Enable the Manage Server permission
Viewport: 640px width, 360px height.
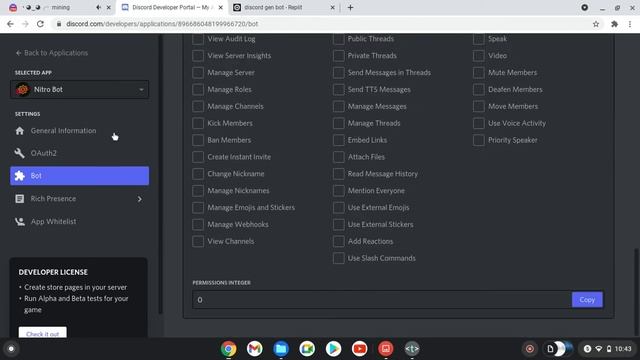coord(198,73)
